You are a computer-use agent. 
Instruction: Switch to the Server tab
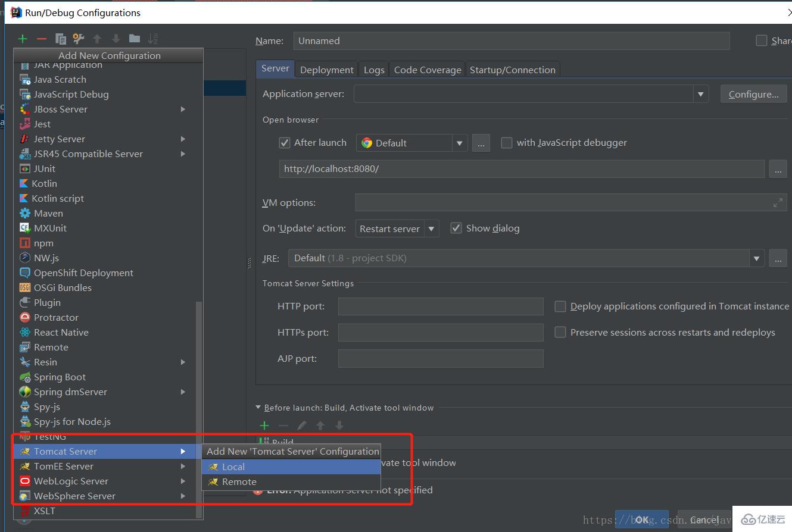click(275, 68)
